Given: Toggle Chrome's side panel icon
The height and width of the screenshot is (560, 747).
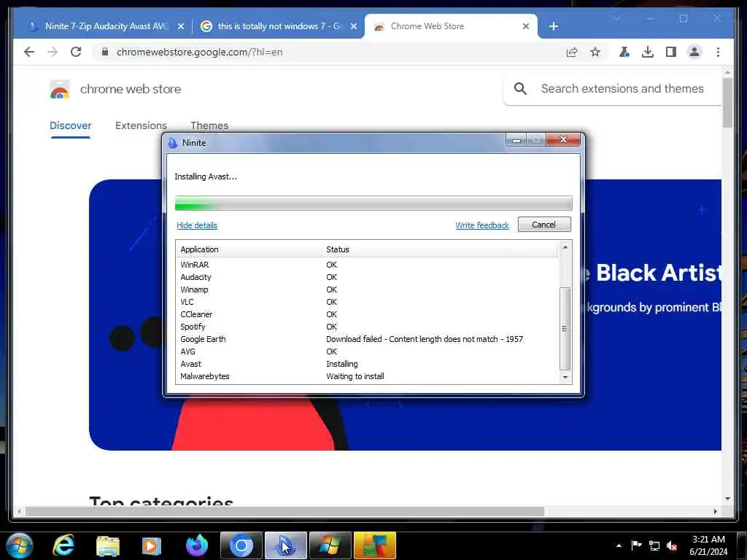Looking at the screenshot, I should [671, 52].
